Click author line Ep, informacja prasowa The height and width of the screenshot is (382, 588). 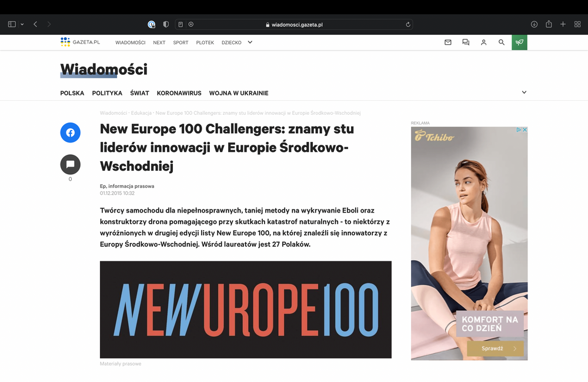[x=127, y=186]
